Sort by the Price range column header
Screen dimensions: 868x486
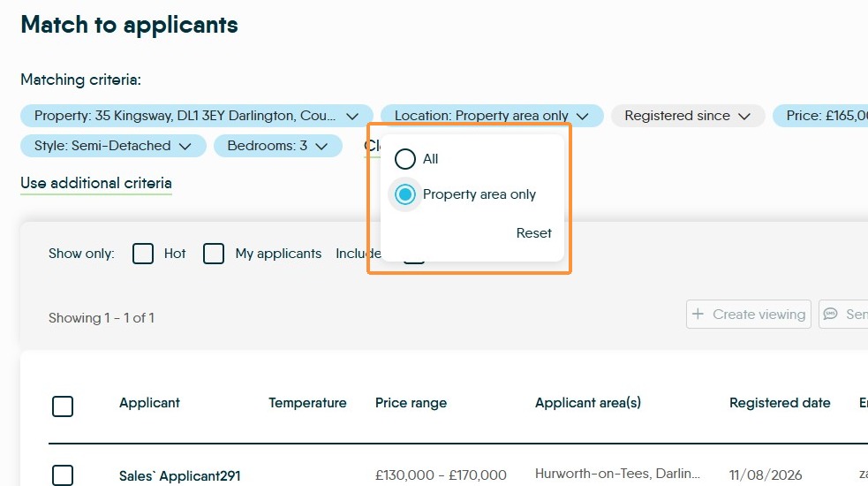pos(411,403)
